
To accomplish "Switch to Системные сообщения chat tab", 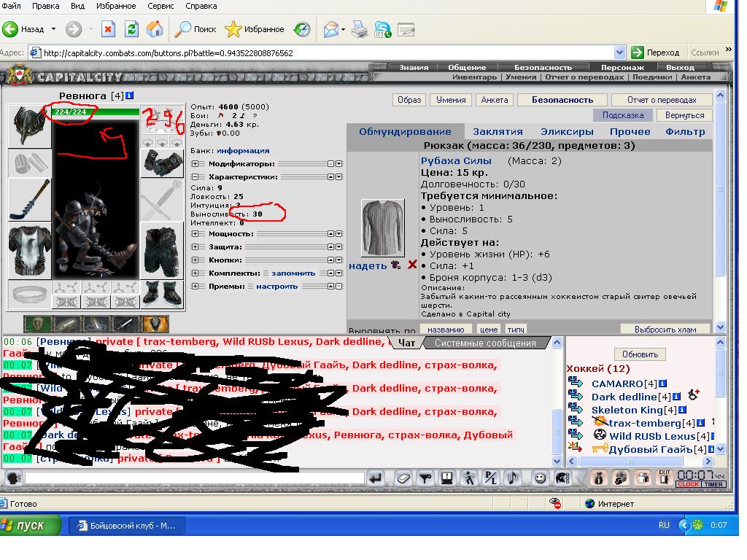I will [485, 343].
